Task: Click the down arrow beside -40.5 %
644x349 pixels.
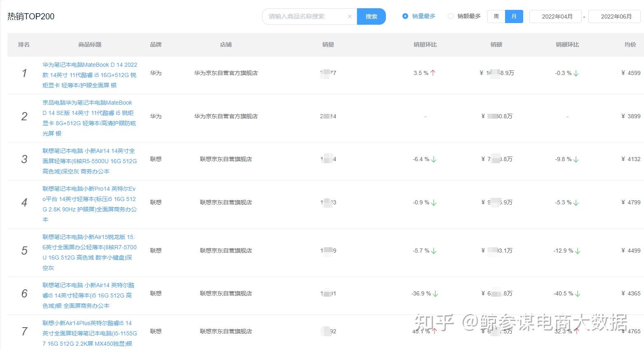Action: pos(578,294)
